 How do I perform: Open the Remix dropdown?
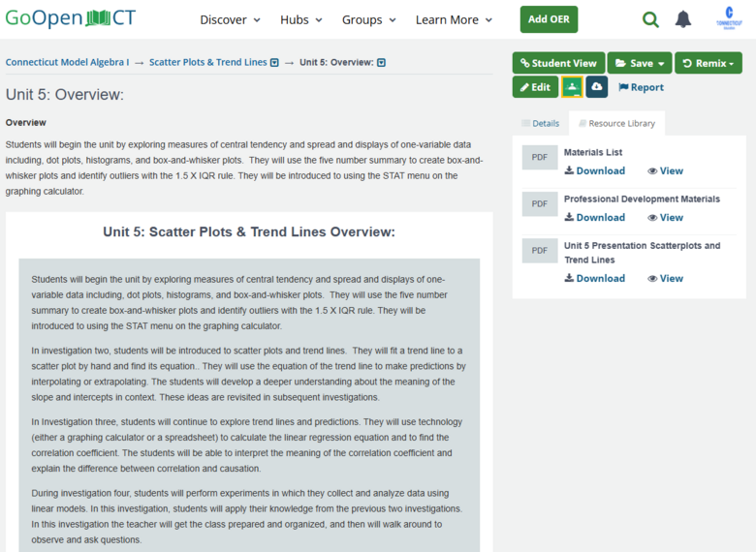tap(709, 63)
